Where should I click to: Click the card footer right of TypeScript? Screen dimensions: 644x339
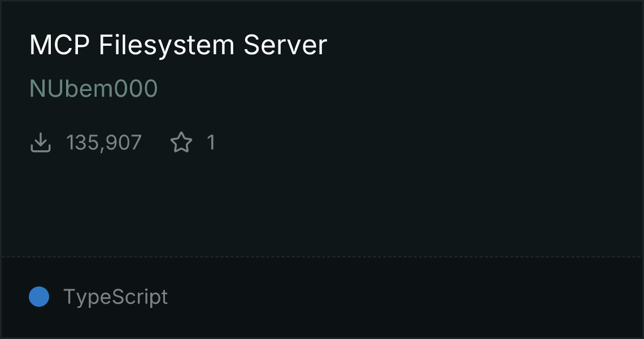tap(404, 297)
